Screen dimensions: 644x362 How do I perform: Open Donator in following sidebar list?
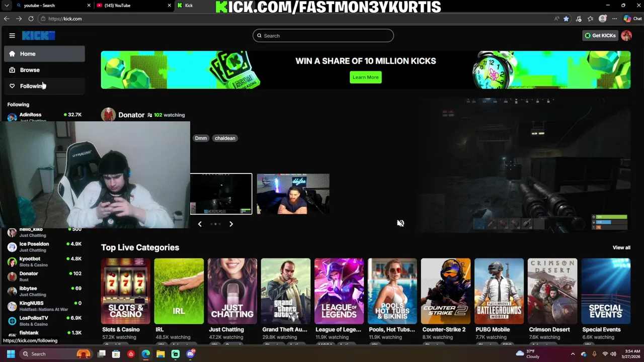(44, 277)
